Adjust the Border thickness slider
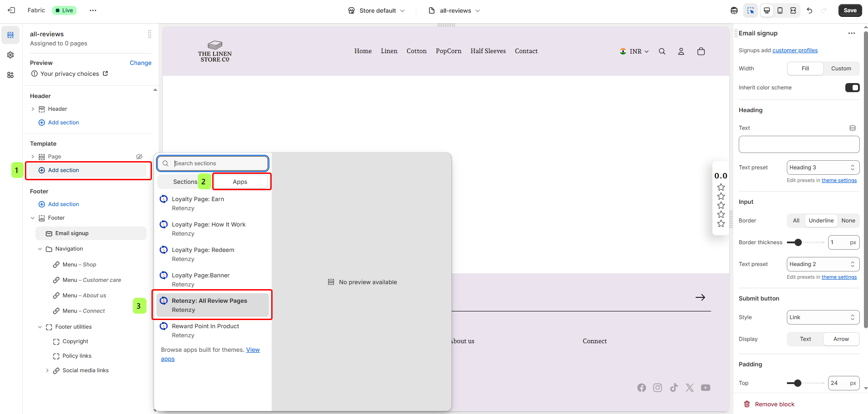The height and width of the screenshot is (414, 868). point(798,242)
